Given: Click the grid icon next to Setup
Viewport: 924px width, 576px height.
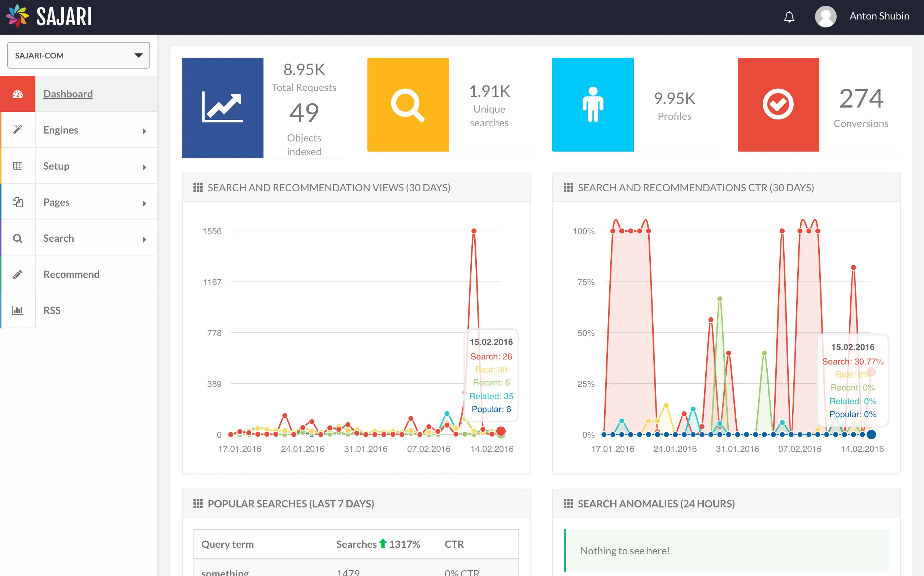Looking at the screenshot, I should pyautogui.click(x=18, y=165).
